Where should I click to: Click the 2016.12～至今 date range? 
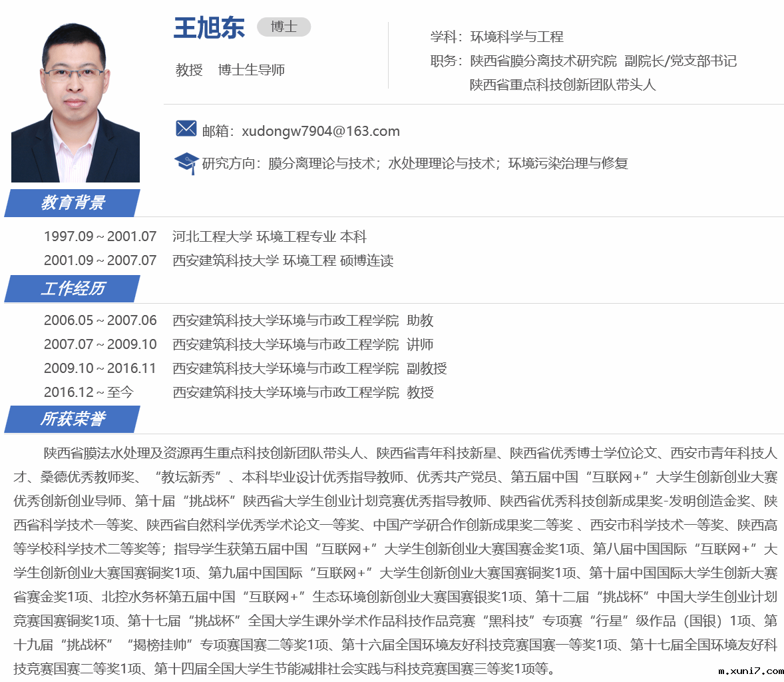(89, 392)
